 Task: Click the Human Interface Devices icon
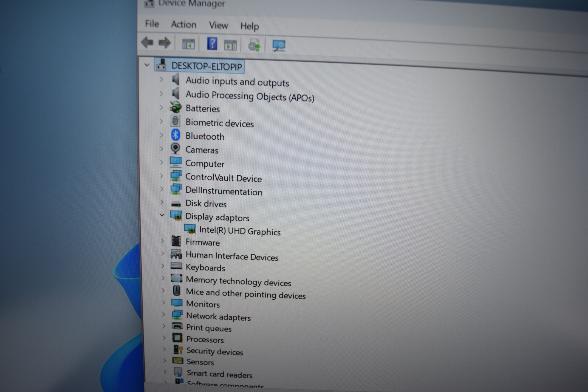point(176,254)
